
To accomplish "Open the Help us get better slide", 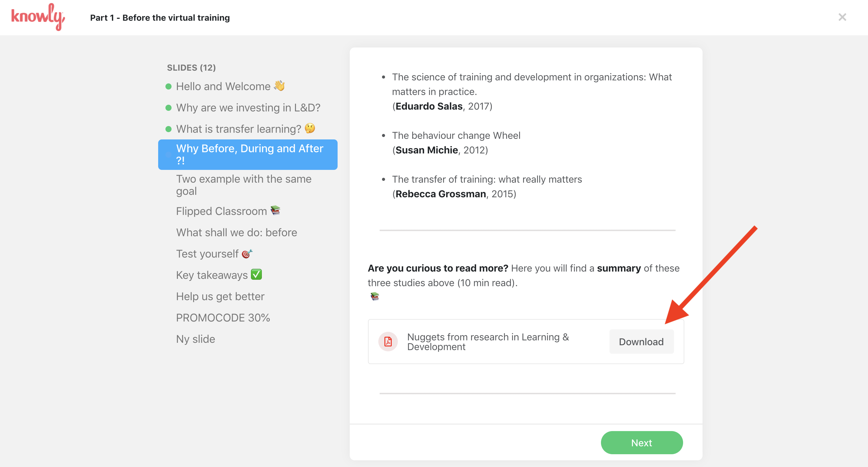I will point(220,297).
